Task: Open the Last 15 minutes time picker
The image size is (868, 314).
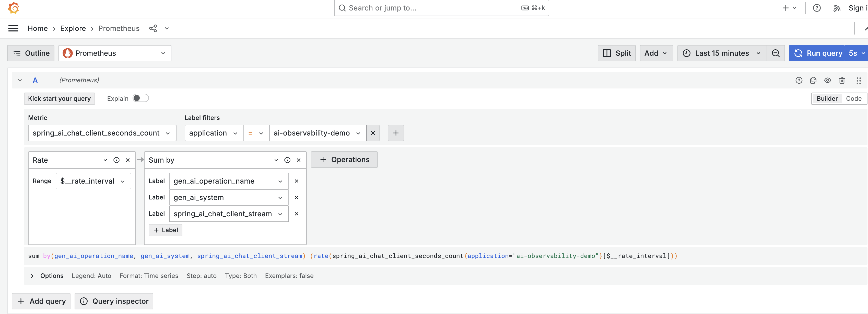Action: [722, 53]
